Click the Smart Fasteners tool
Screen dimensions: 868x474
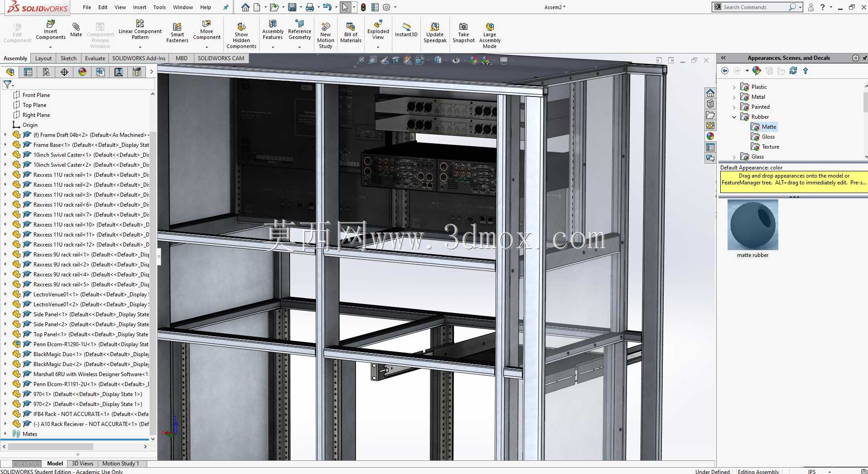coord(177,33)
